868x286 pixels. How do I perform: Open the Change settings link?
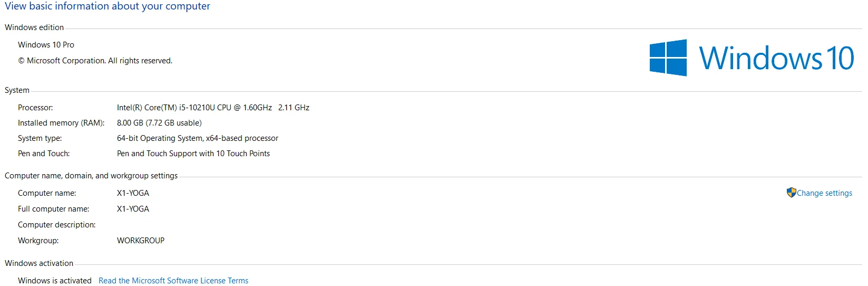pos(824,193)
